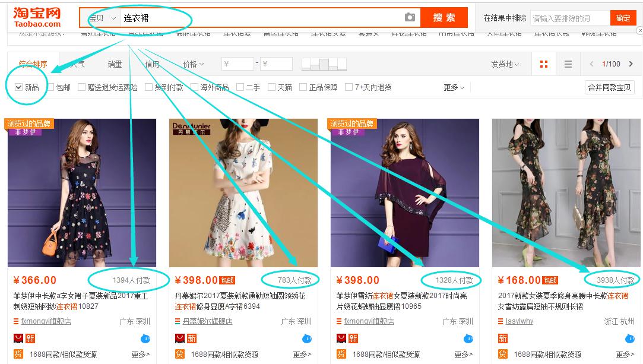This screenshot has height=364, width=643.
Task: Open the 宝贝 search type dropdown
Action: (x=102, y=18)
